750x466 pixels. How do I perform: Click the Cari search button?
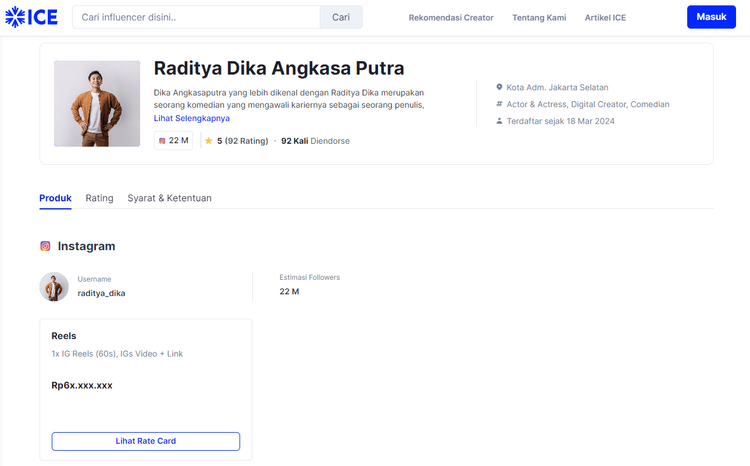point(341,17)
